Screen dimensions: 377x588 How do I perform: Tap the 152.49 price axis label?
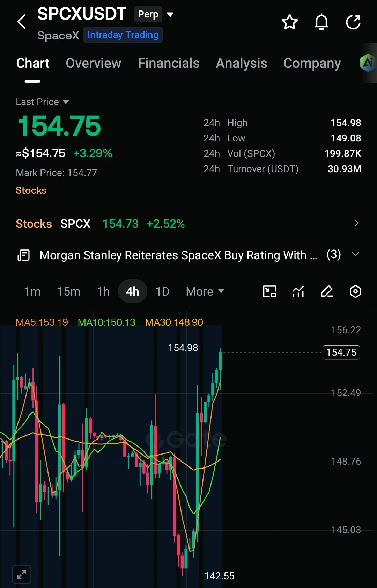click(346, 393)
